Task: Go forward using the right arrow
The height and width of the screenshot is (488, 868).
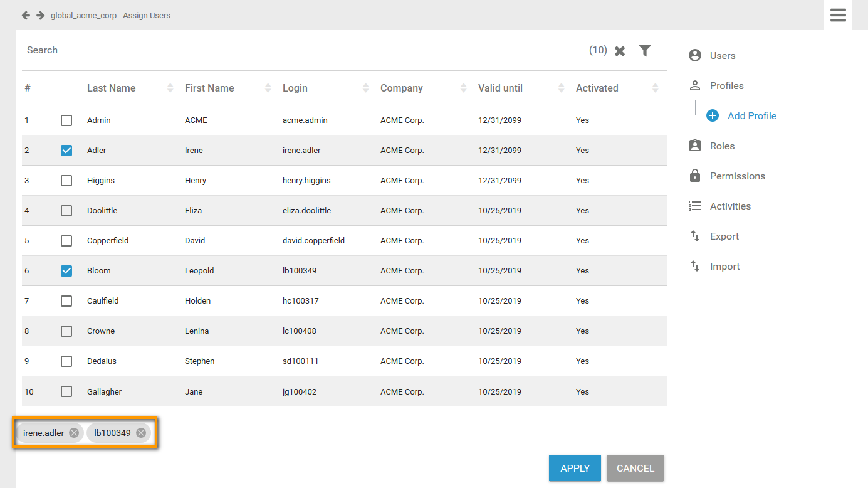Action: (x=40, y=15)
